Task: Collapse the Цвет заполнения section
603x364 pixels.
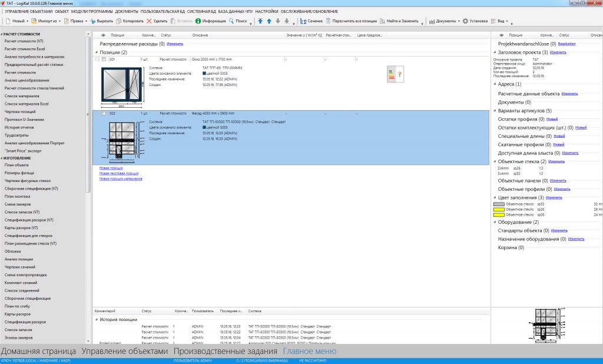Action: coord(495,198)
